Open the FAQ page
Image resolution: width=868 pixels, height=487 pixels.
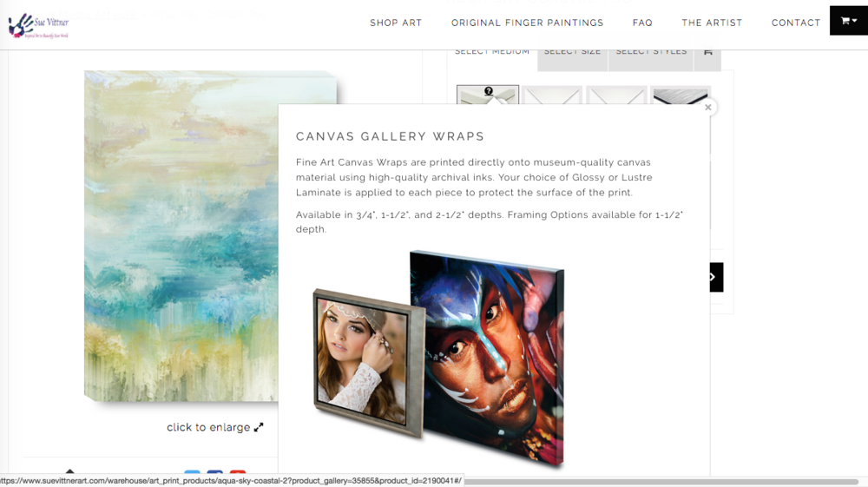[642, 23]
